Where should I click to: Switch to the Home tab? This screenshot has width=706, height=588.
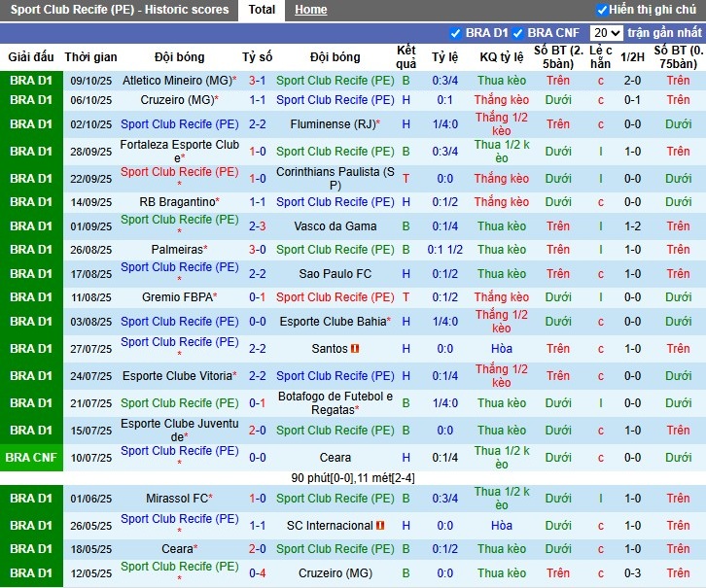pyautogui.click(x=310, y=10)
